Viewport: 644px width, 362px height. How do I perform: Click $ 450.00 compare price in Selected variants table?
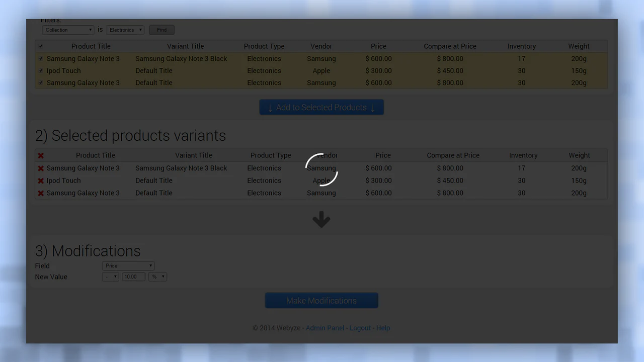pyautogui.click(x=450, y=180)
